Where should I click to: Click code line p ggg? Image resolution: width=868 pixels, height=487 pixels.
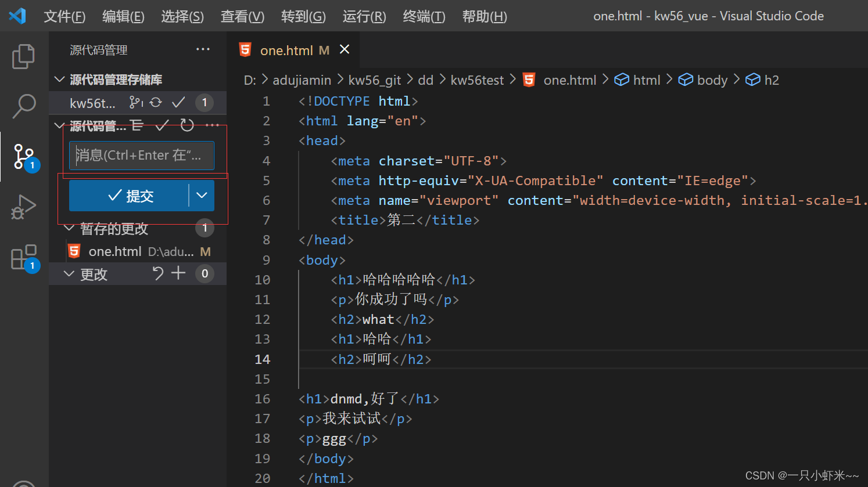point(338,439)
